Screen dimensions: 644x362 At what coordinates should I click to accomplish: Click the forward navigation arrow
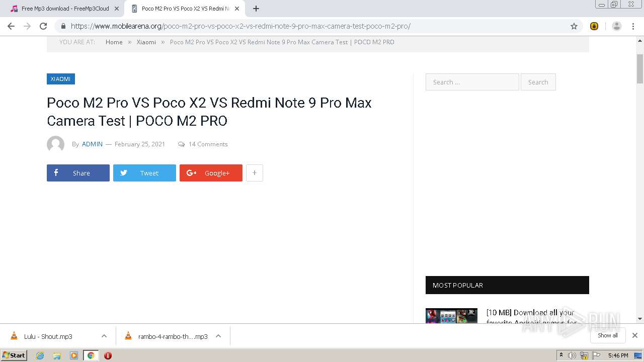[27, 26]
